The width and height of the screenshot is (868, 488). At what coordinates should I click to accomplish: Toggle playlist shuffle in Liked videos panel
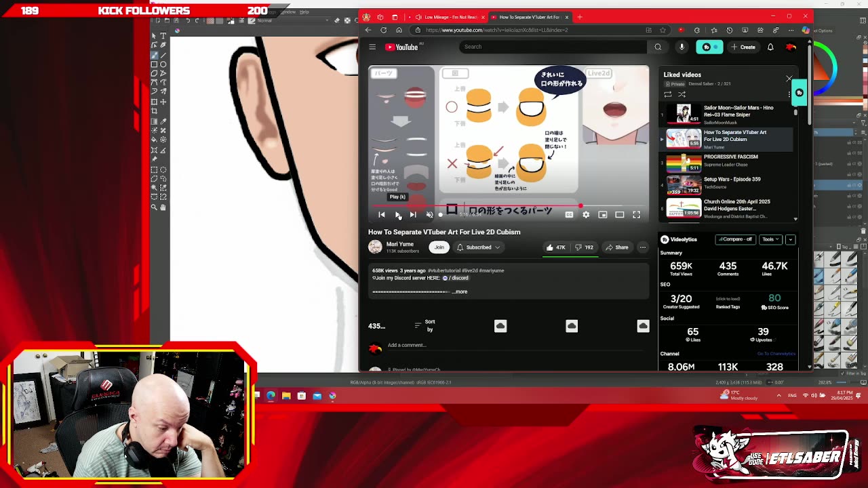(x=682, y=95)
